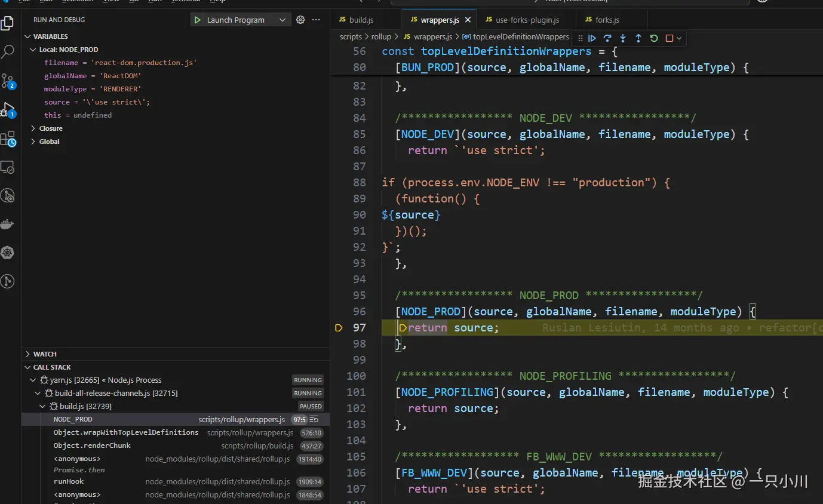Restart the debug session
The width and height of the screenshot is (823, 504).
pyautogui.click(x=654, y=38)
